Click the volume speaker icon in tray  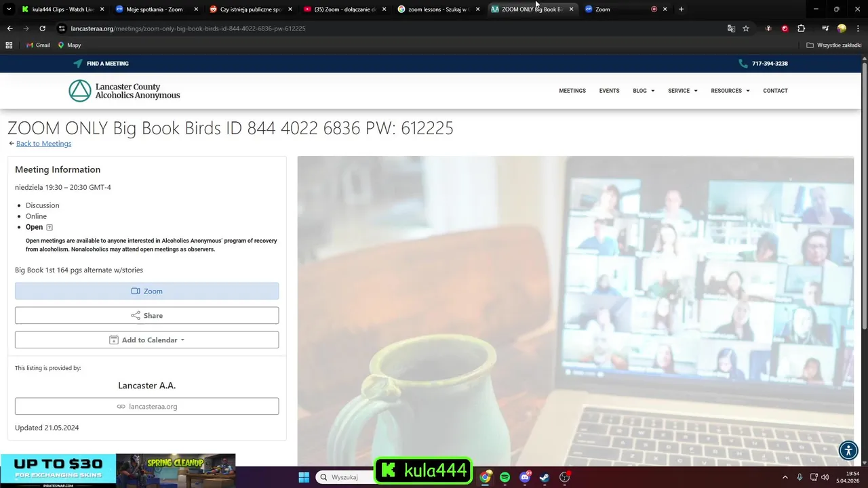click(x=825, y=477)
